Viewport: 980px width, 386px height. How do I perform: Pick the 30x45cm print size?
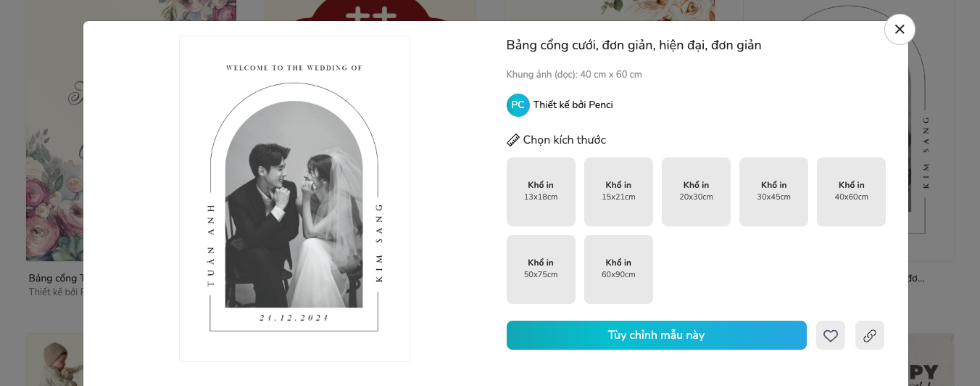tap(773, 192)
